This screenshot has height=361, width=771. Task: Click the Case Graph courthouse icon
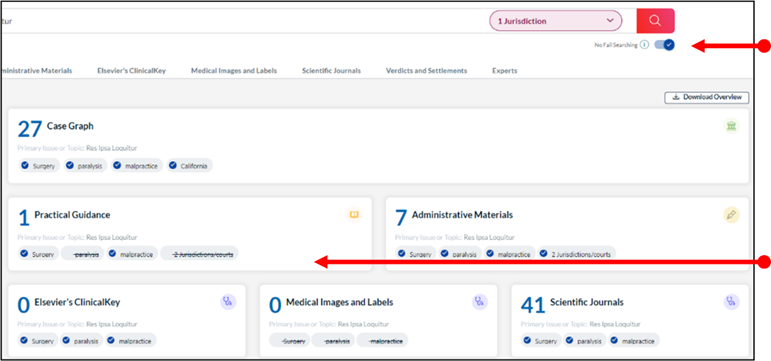(x=731, y=126)
